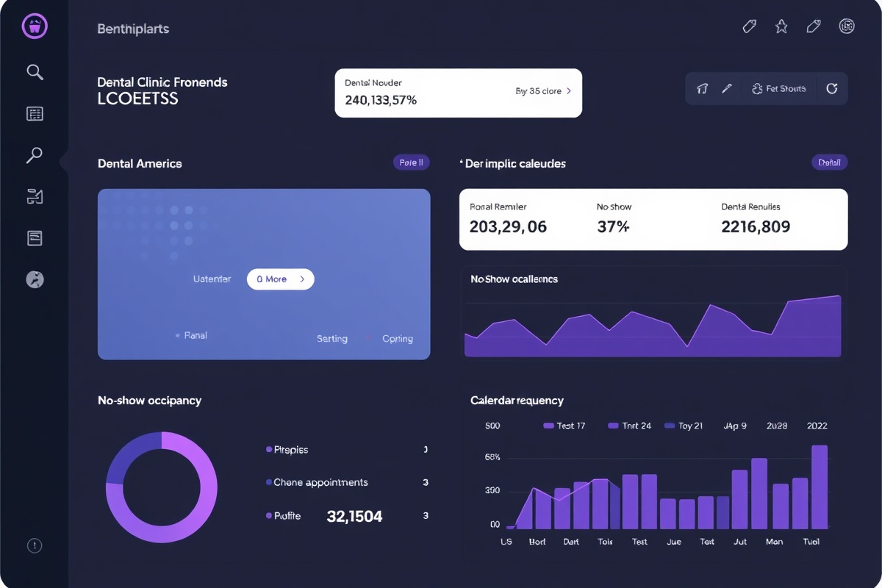Toggle the Tnrt 24 legend series
Viewport: 882px width, 588px height.
click(x=630, y=426)
